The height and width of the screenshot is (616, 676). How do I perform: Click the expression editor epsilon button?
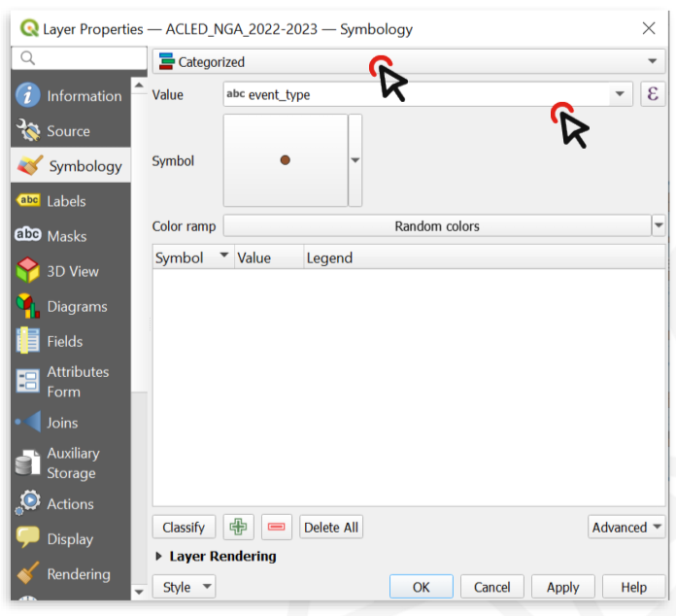pyautogui.click(x=653, y=94)
